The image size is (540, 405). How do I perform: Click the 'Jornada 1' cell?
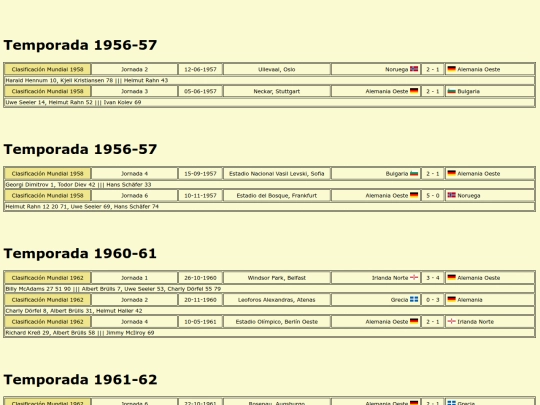tap(134, 278)
